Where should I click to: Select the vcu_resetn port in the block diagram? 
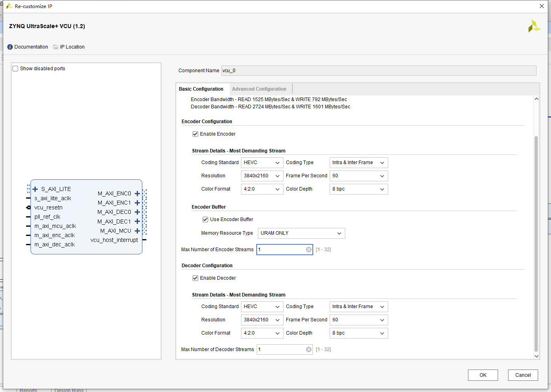coord(49,207)
